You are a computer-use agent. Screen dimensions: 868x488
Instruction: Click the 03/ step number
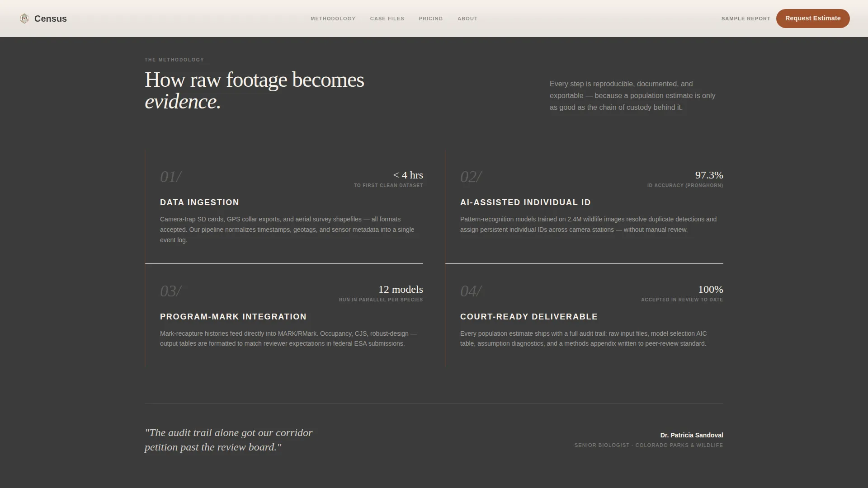[x=171, y=291]
